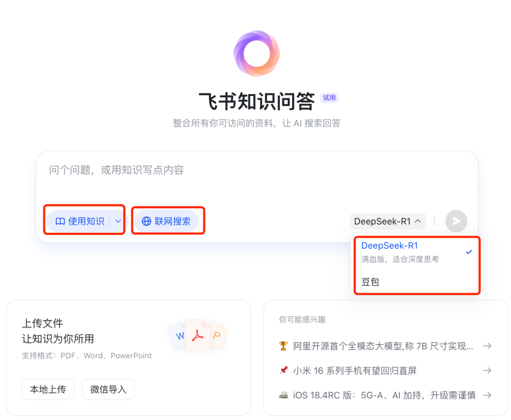Click the 让知识为你所用 text
The image size is (511, 420).
(x=58, y=339)
